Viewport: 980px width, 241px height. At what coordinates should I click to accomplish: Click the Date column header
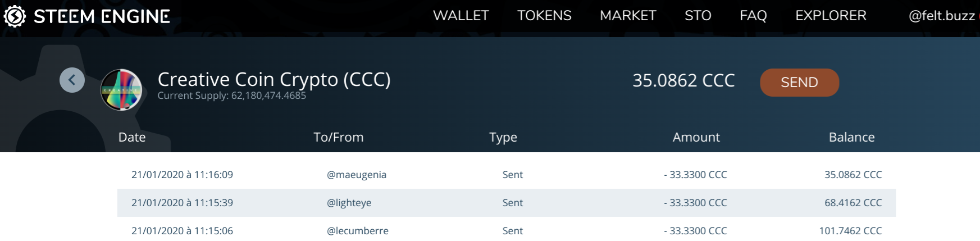click(132, 137)
